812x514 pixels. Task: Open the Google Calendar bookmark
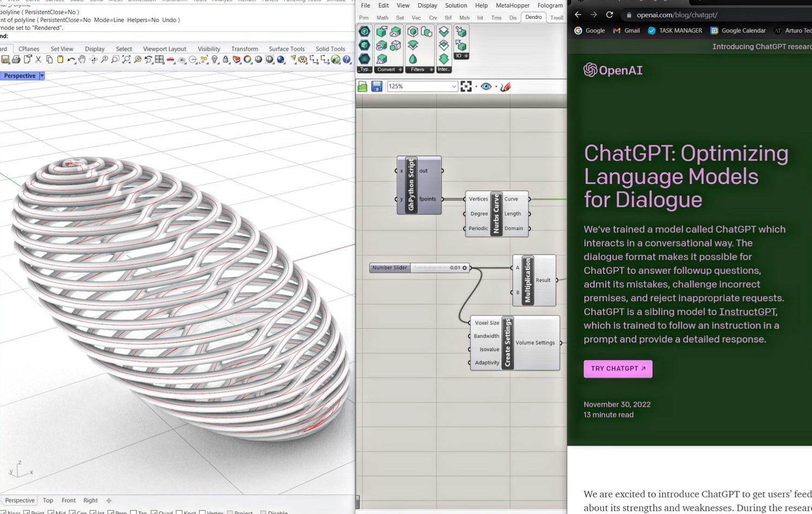(x=738, y=31)
